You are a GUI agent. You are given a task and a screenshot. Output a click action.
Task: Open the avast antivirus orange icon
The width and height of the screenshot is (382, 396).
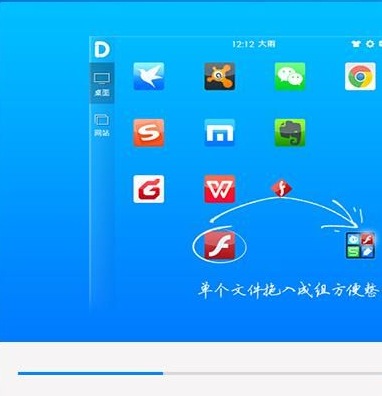click(x=219, y=76)
